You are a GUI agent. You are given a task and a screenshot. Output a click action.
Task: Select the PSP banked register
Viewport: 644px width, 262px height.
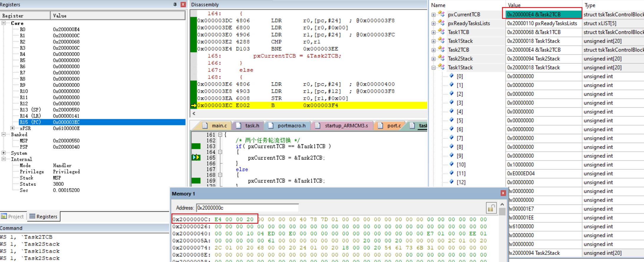(102, 147)
